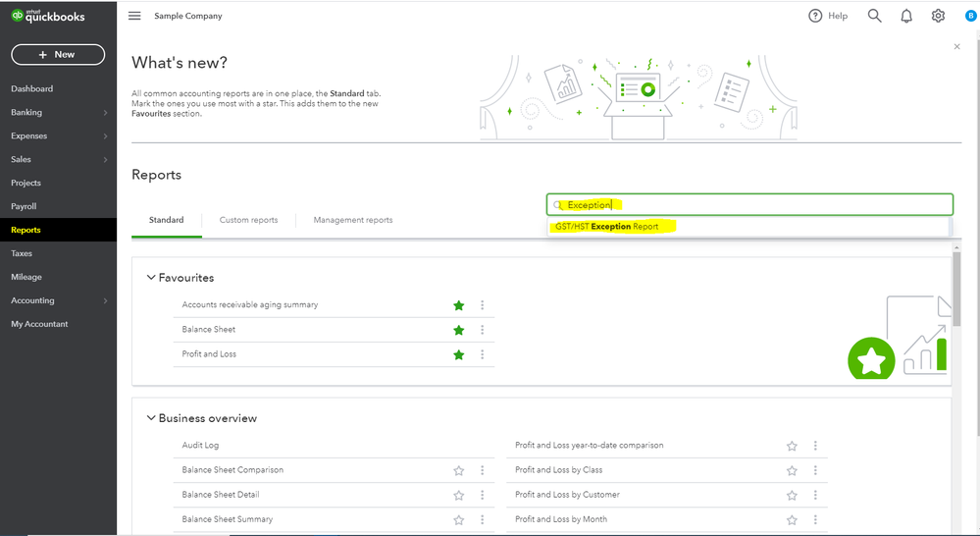
Task: Select GST/HST Exception Report suggestion
Action: 606,227
